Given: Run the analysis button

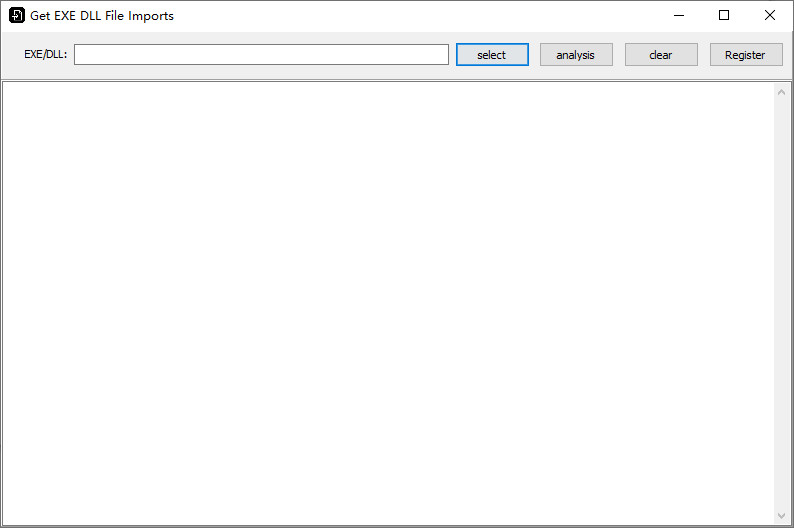Looking at the screenshot, I should (576, 55).
